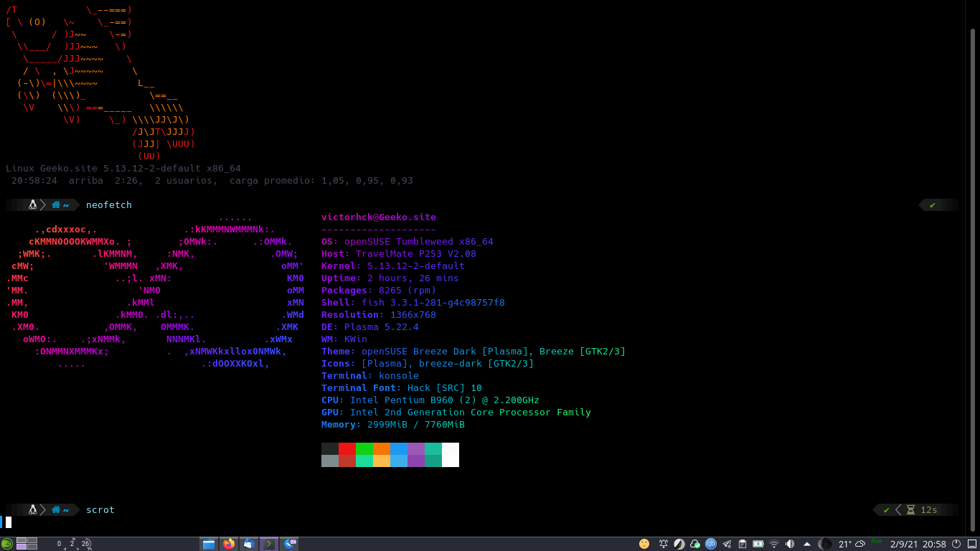This screenshot has height=551, width=980.
Task: Click the header 'victorhck@Geeko.site'
Action: pyautogui.click(x=379, y=217)
